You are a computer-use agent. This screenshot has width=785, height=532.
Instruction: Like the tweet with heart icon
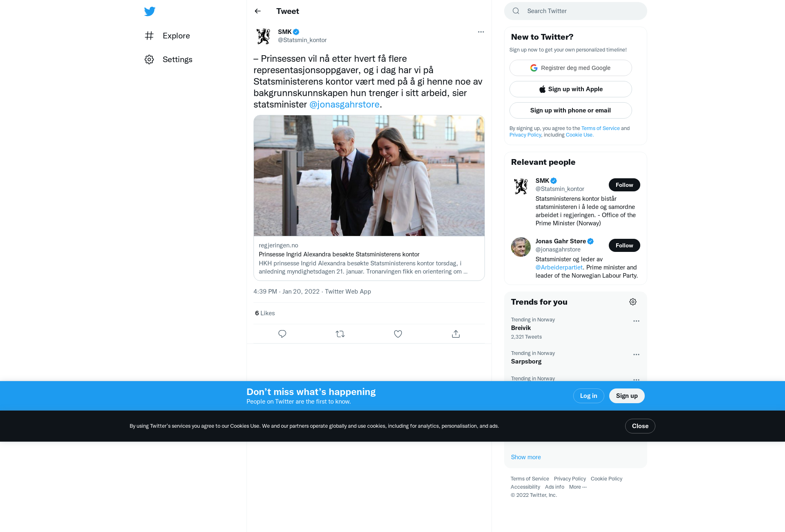pyautogui.click(x=398, y=334)
